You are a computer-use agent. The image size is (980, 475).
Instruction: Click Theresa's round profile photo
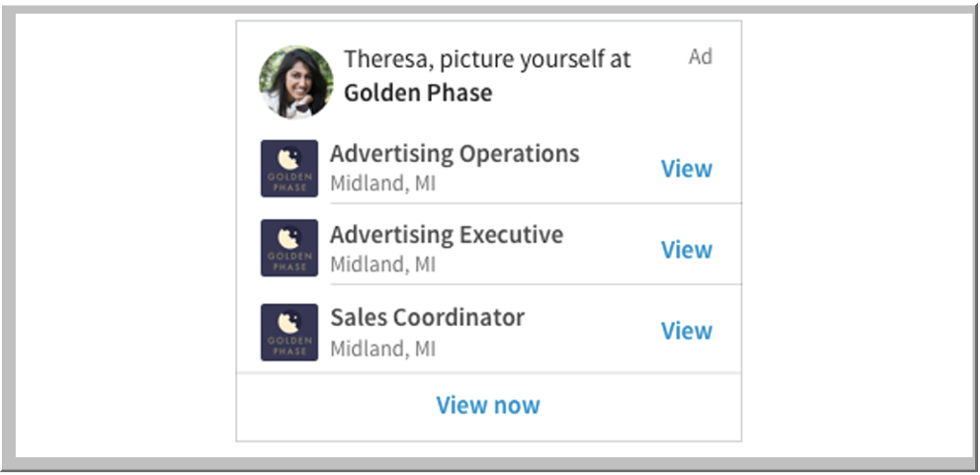(296, 82)
